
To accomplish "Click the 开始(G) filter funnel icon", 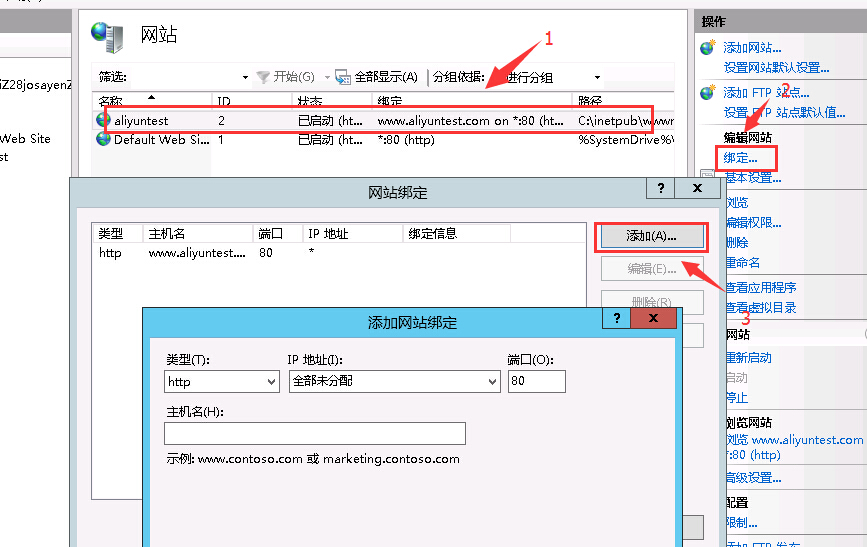I will tap(263, 77).
